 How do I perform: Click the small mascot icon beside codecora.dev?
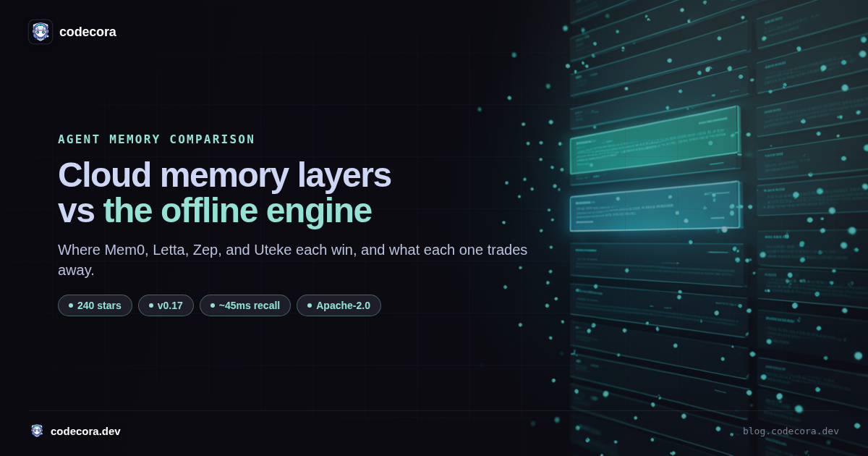(37, 431)
